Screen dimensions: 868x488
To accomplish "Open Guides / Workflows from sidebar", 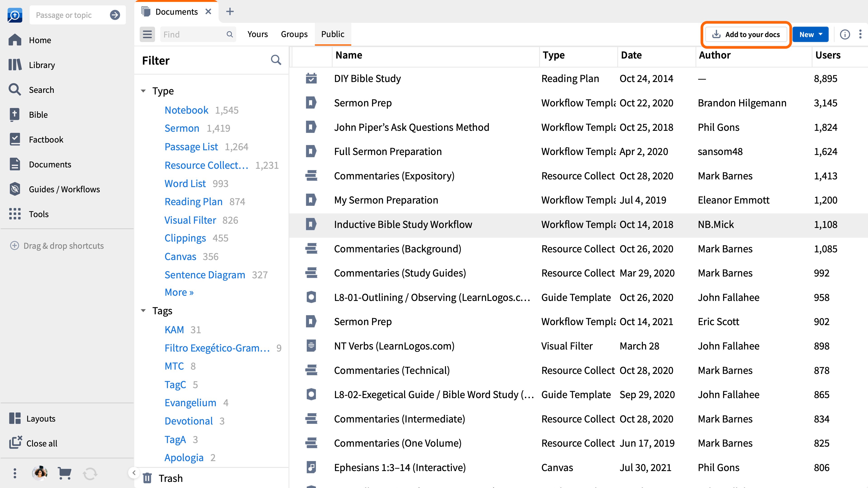I will click(x=54, y=189).
